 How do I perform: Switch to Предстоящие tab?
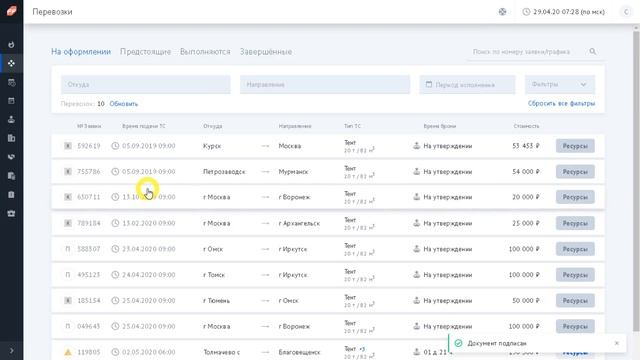[x=145, y=52]
